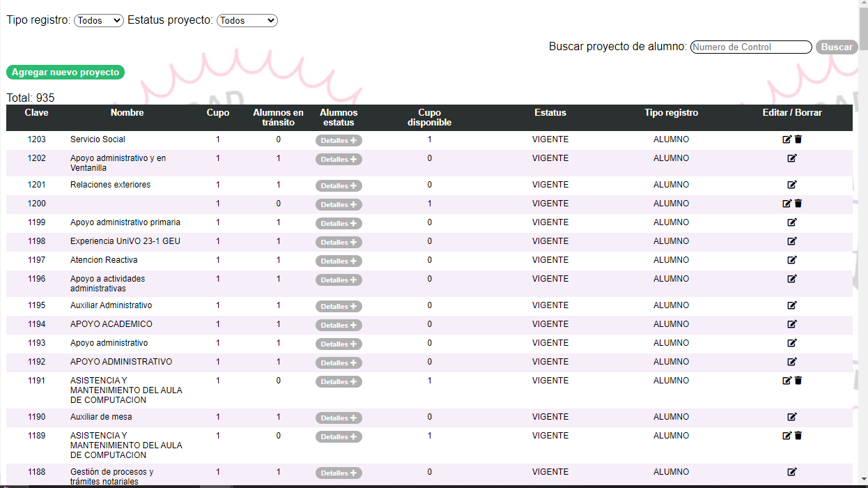Edit project 1190 Auxiliar de mesa

click(792, 417)
